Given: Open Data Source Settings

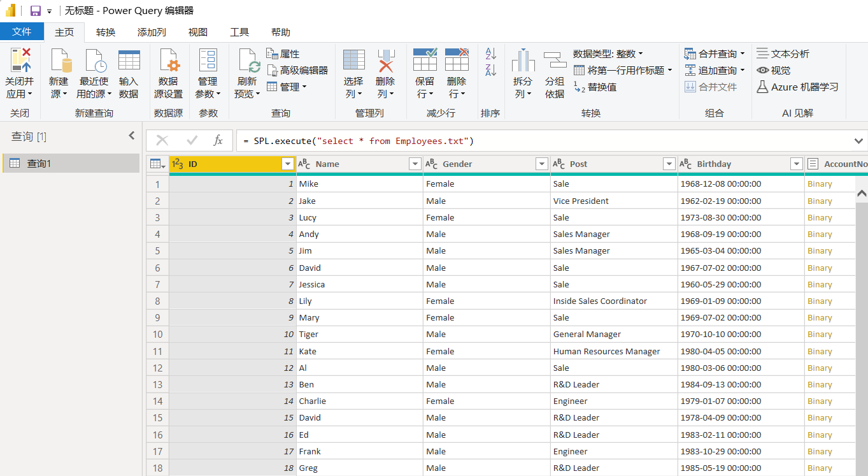Looking at the screenshot, I should (x=168, y=61).
